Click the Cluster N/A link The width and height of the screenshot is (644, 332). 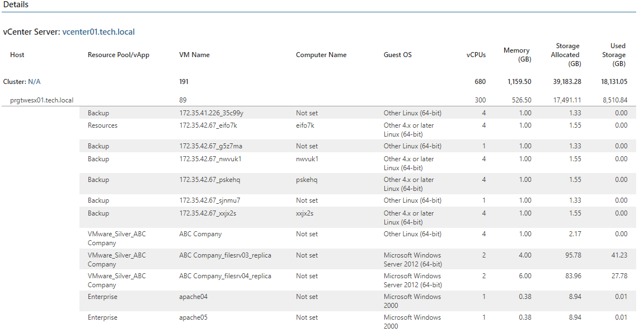point(34,82)
